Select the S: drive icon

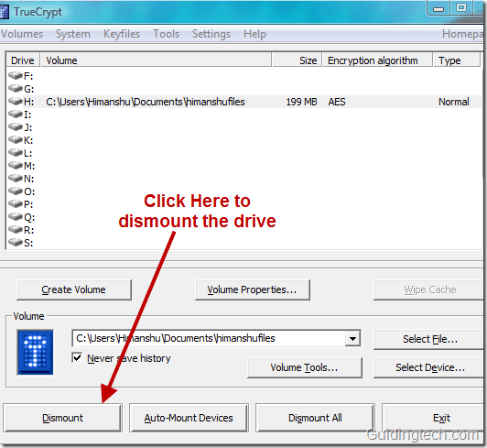coord(16,243)
